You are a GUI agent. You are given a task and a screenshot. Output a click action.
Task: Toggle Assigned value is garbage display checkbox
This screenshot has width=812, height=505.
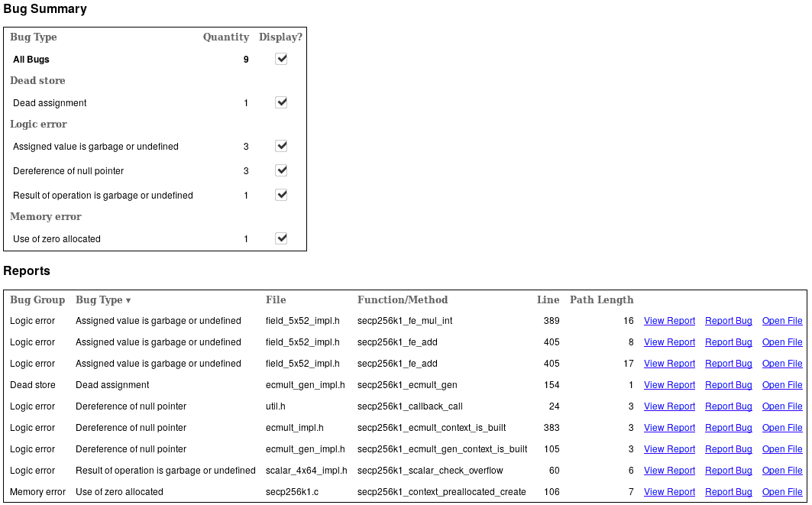pyautogui.click(x=281, y=146)
